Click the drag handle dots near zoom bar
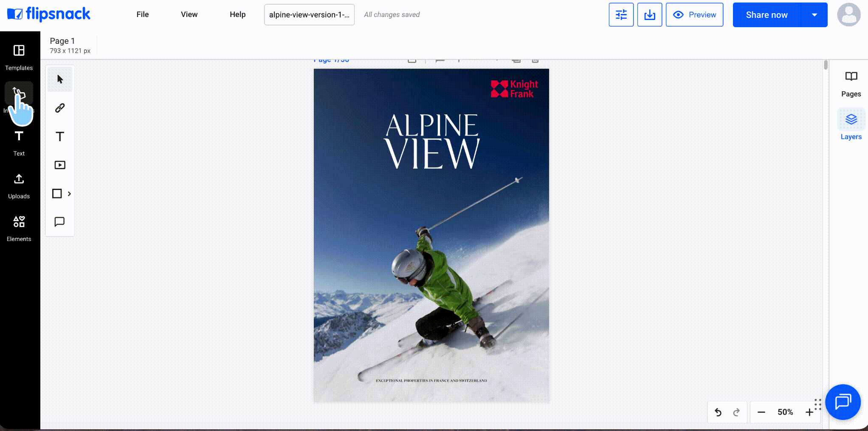 click(818, 404)
